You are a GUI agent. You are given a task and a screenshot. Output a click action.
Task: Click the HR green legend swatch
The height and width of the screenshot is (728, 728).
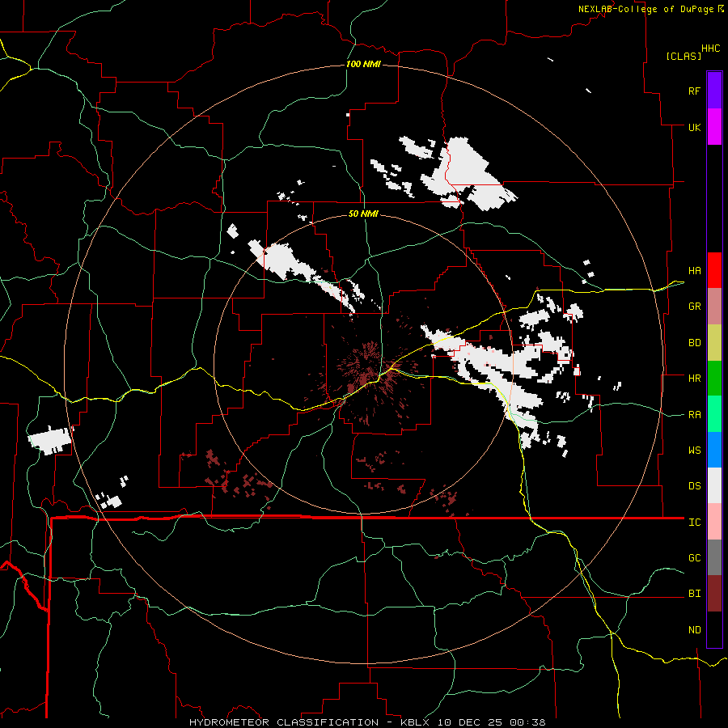point(714,379)
